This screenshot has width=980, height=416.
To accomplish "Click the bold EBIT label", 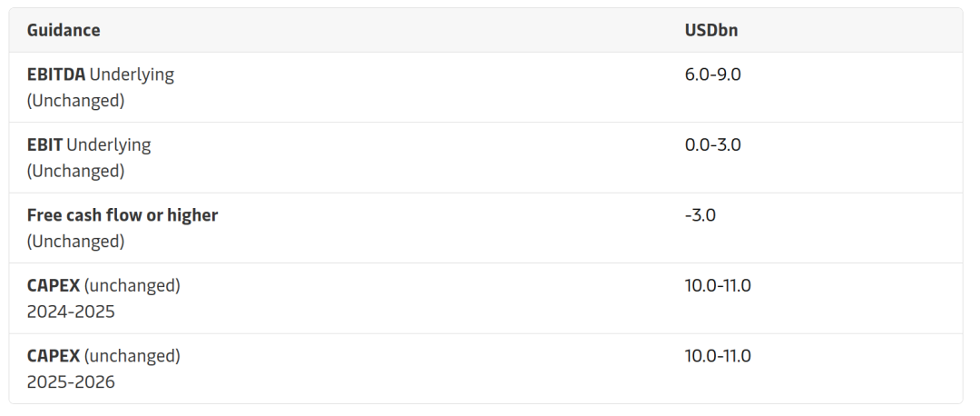I will pyautogui.click(x=44, y=144).
